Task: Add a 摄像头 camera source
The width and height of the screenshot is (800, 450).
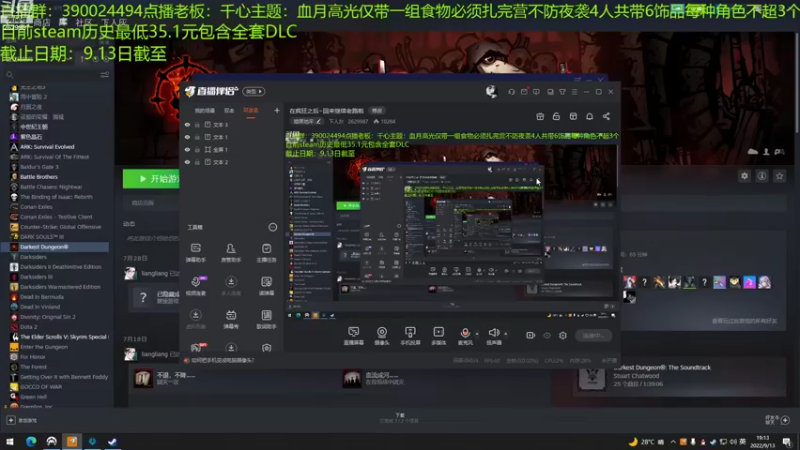Action: point(382,336)
